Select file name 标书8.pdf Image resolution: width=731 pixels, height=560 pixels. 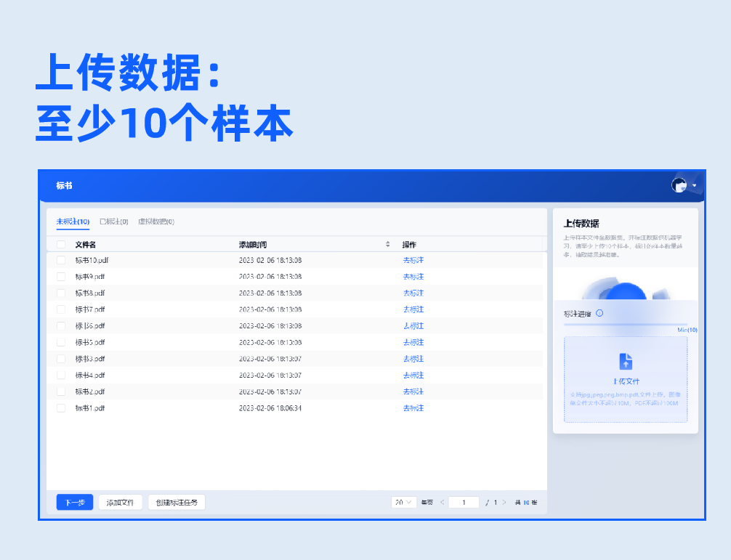90,293
